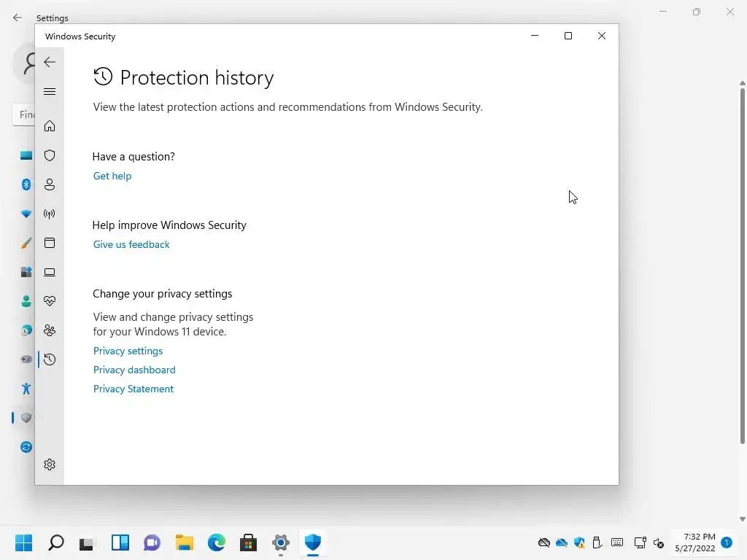Open Microsoft Store from the taskbar
Screen dimensions: 747x560
[x=248, y=542]
